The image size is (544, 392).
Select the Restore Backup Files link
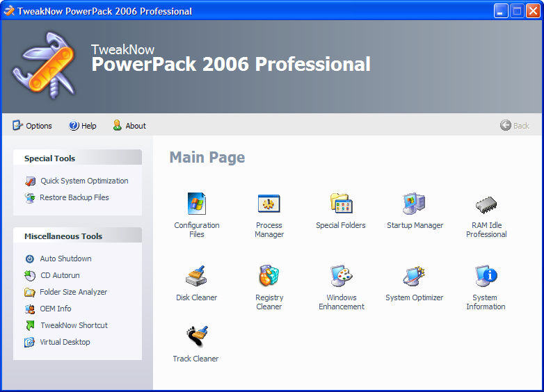click(x=74, y=197)
